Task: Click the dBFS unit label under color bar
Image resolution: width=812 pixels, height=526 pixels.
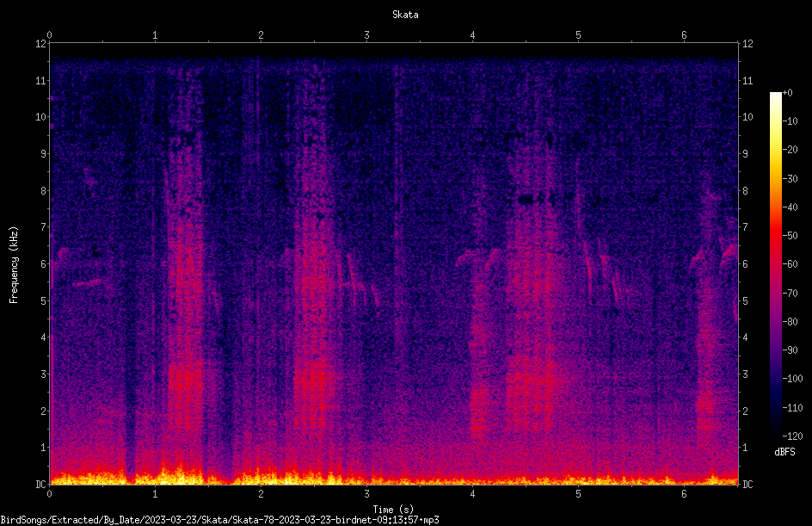Action: tap(784, 452)
